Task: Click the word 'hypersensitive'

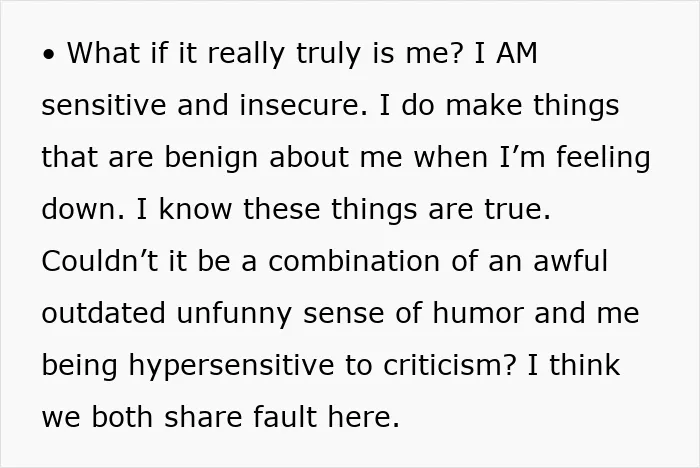Action: (231, 367)
